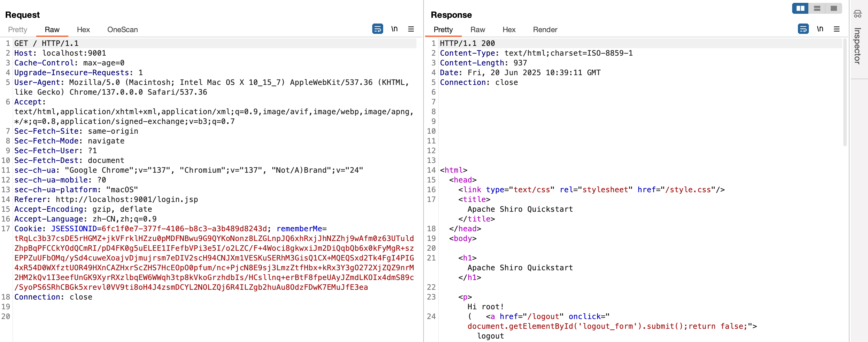Open the OneScan tab

tap(122, 30)
